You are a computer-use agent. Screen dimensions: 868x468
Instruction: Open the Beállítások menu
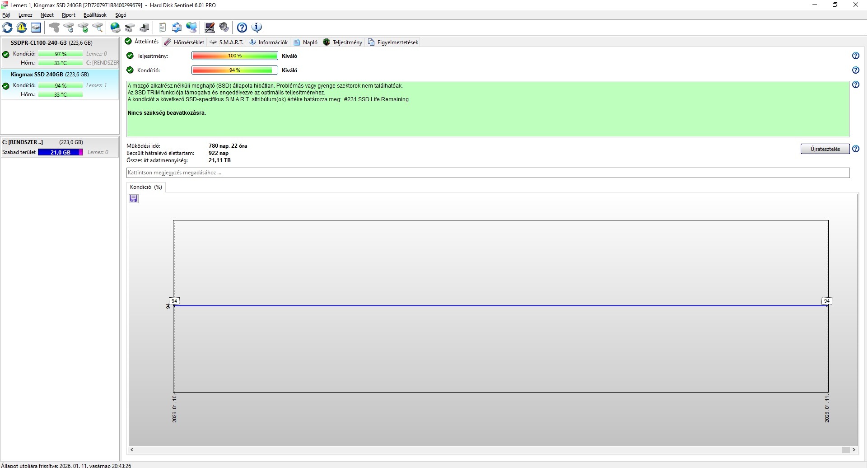pyautogui.click(x=95, y=15)
